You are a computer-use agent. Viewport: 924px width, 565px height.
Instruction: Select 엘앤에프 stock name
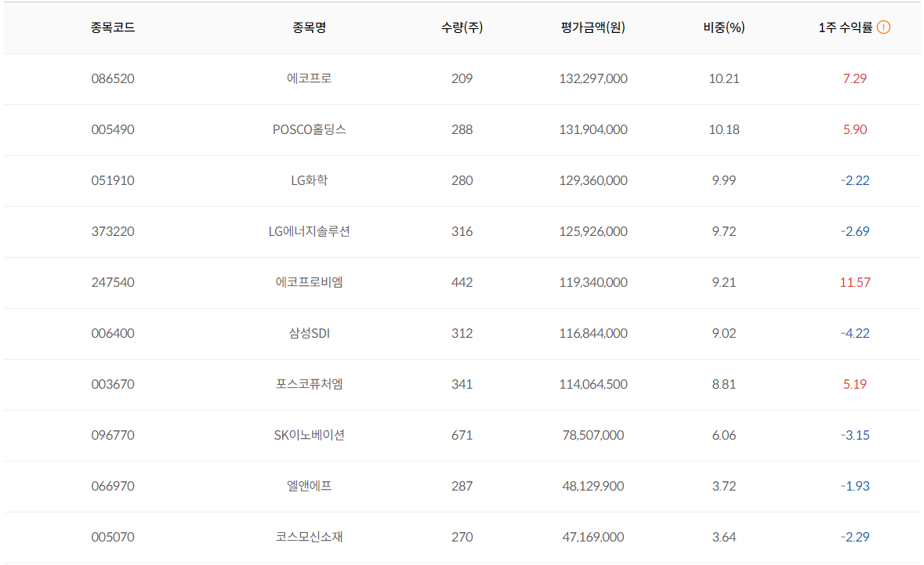click(x=310, y=486)
